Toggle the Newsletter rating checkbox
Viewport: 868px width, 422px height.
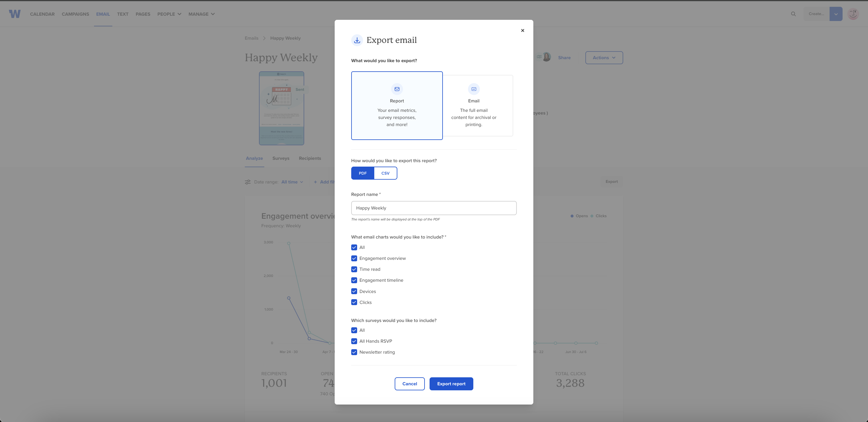354,352
